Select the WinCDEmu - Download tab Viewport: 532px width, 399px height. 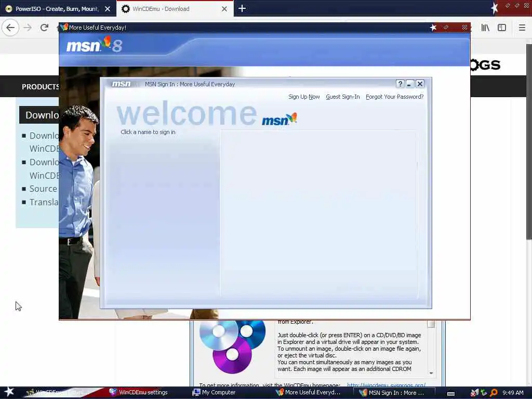tap(175, 9)
